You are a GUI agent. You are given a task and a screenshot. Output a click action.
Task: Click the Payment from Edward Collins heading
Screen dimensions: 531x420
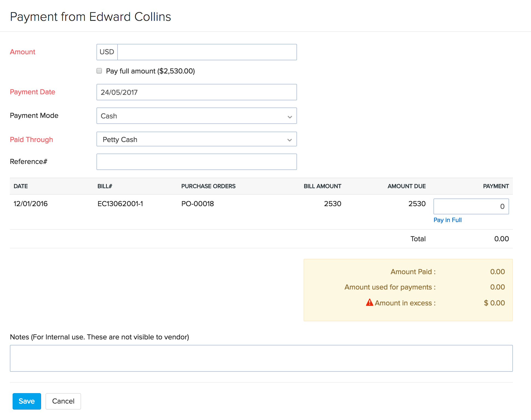(x=90, y=16)
